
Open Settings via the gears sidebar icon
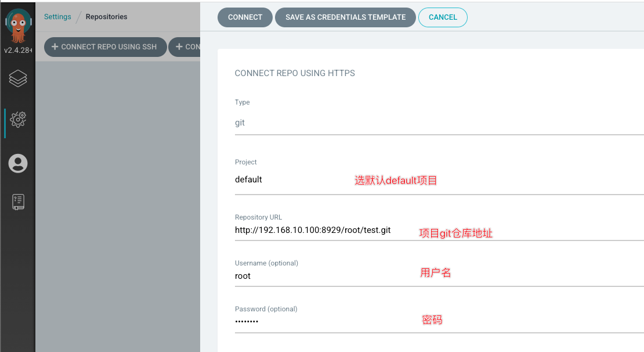(x=18, y=120)
